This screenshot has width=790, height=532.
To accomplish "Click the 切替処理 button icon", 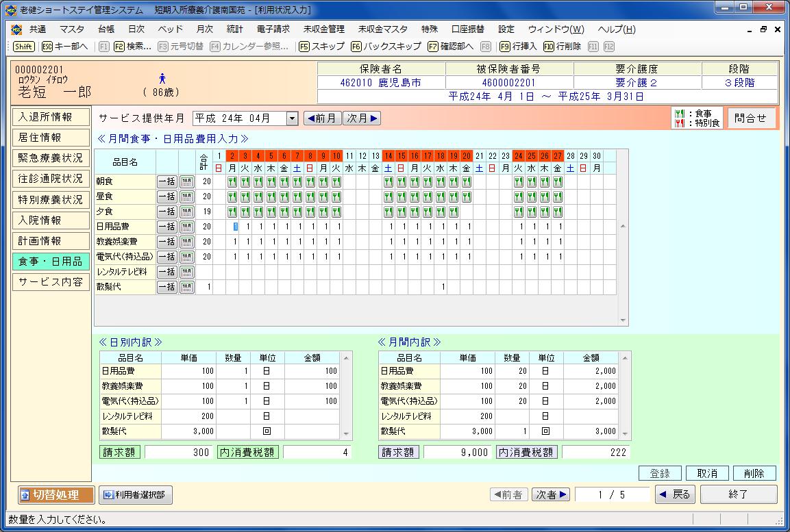I will point(25,494).
